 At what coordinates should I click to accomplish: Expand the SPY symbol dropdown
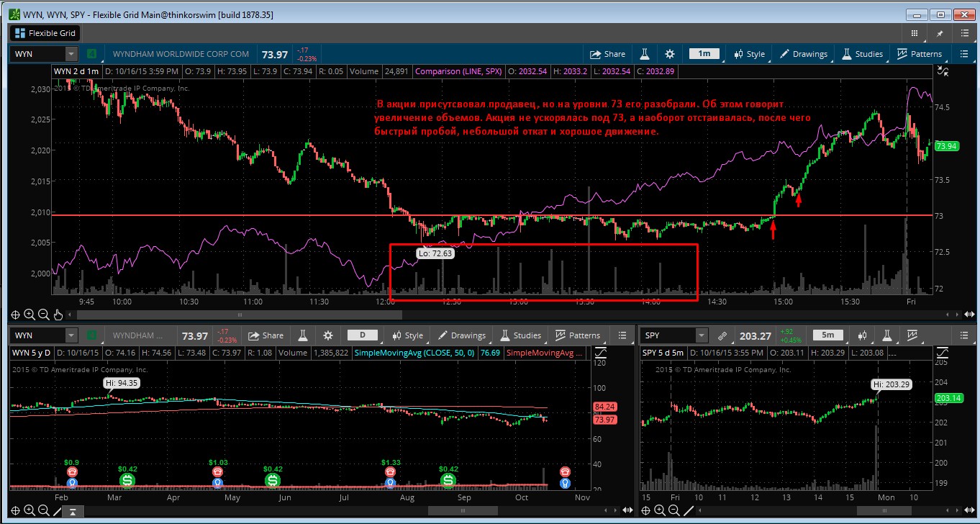tap(702, 335)
